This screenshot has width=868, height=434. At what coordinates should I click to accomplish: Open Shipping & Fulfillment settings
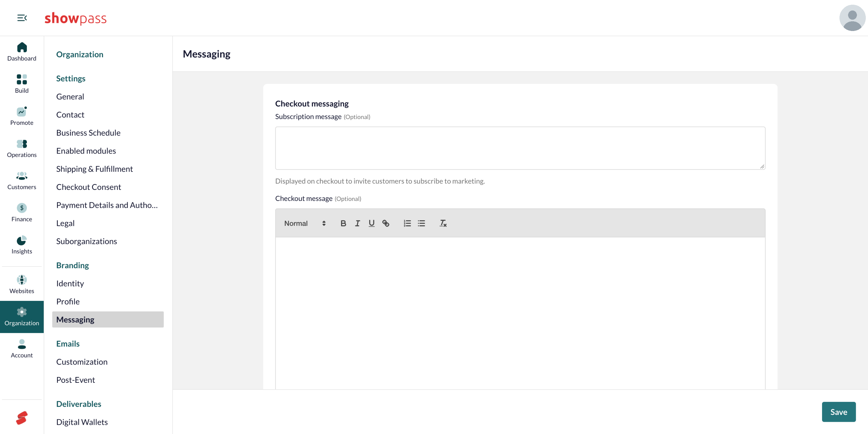(94, 169)
